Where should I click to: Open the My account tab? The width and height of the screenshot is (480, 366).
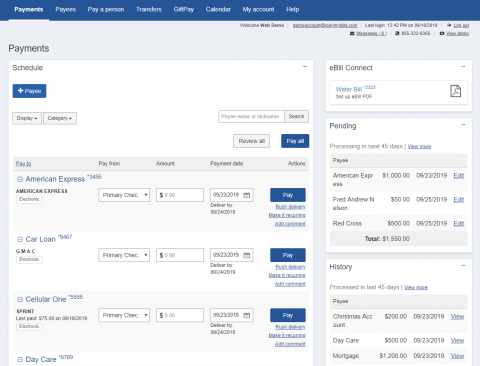point(258,9)
